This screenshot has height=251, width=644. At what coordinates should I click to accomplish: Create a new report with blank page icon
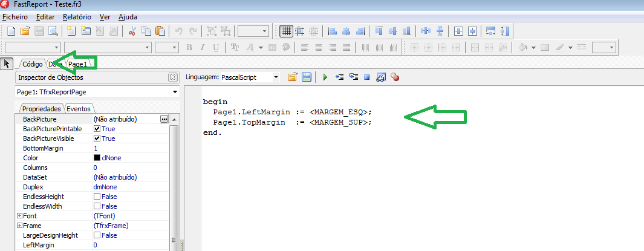[x=11, y=31]
